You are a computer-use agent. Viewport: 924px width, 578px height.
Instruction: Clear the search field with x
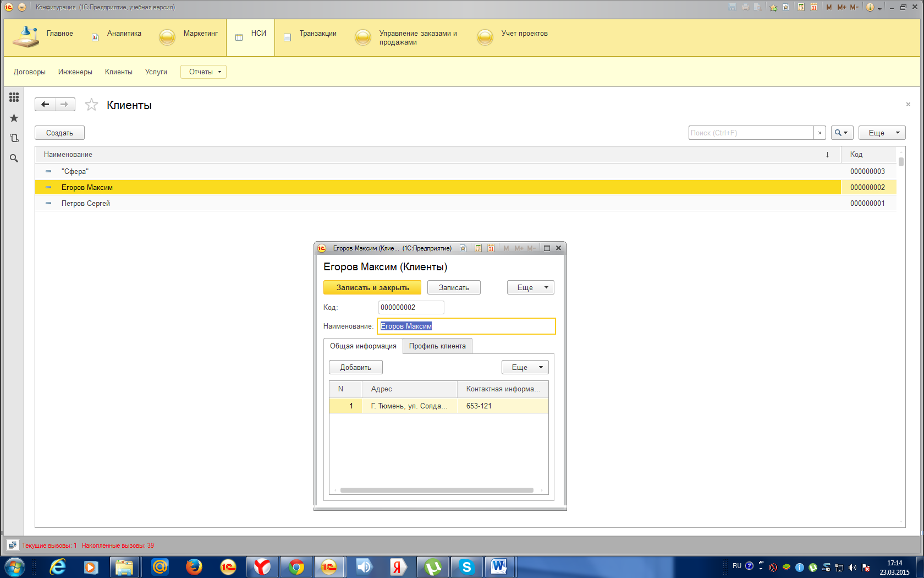pos(820,133)
